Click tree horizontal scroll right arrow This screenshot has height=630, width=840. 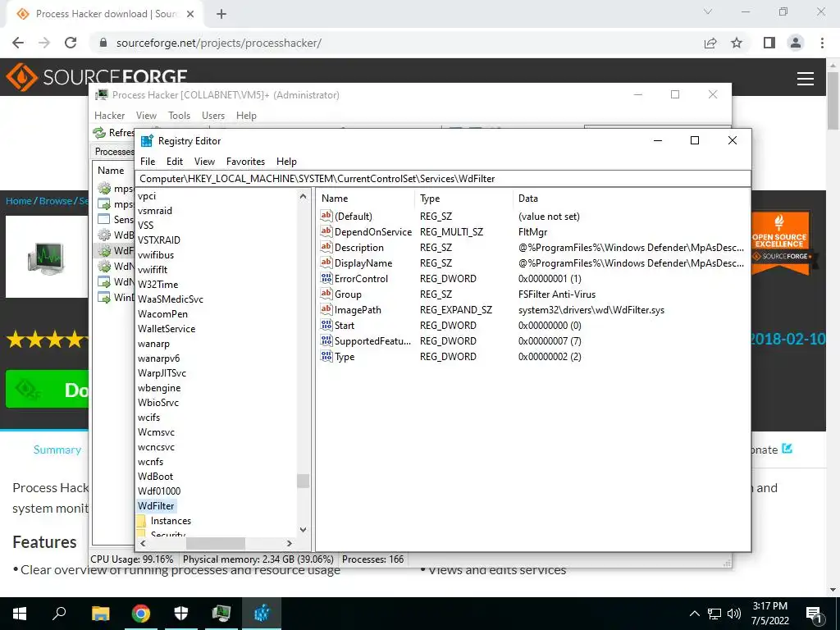pyautogui.click(x=290, y=543)
